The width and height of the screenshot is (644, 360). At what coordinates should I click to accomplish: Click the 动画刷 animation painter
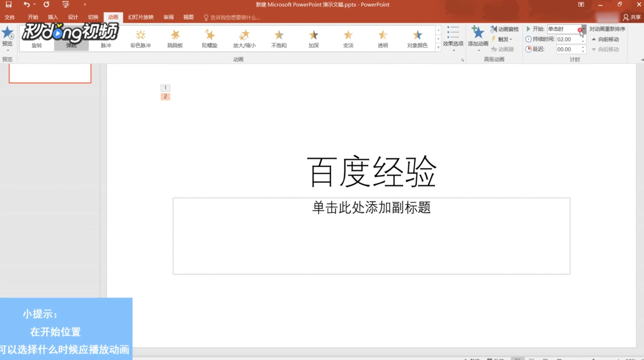[x=502, y=49]
